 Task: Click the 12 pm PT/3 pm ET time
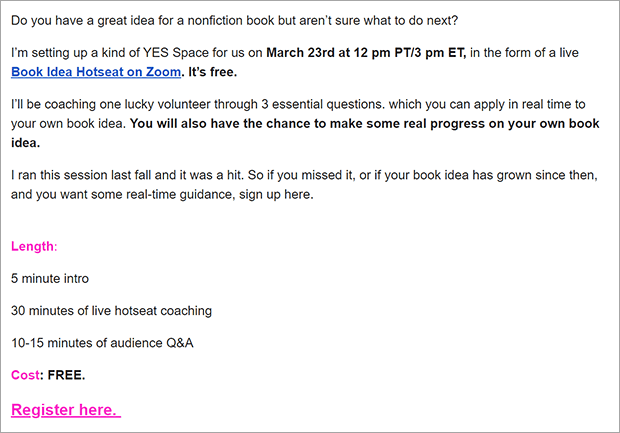pos(410,53)
